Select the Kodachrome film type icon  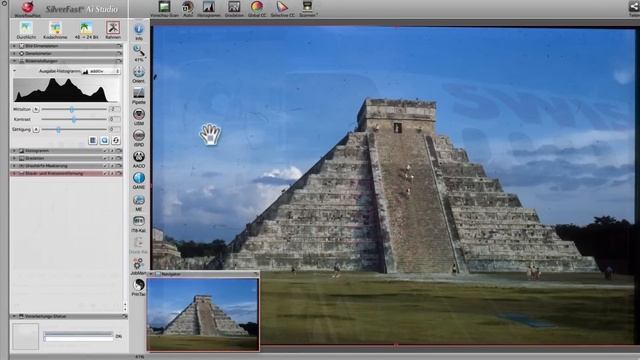tap(55, 28)
